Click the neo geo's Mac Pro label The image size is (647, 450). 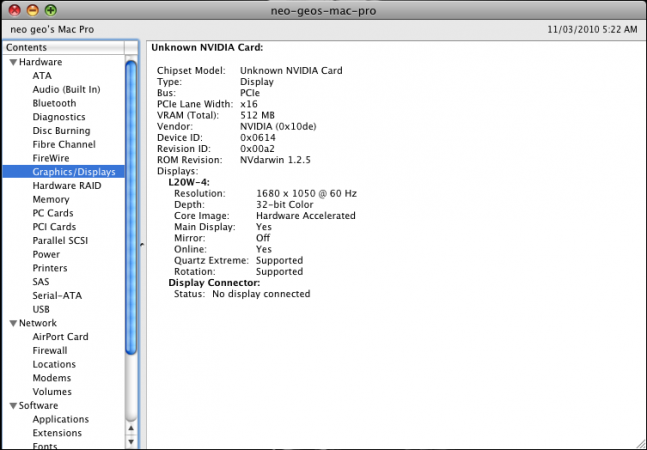52,30
